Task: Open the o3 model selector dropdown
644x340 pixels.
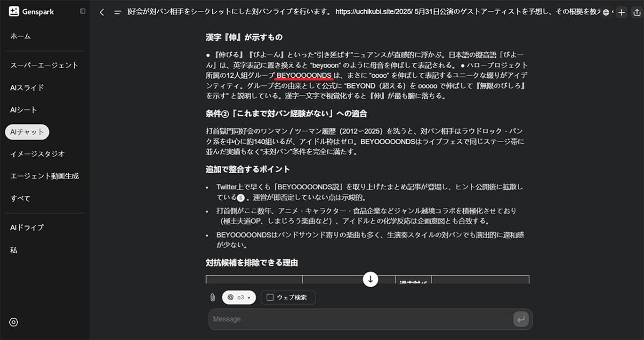Action: click(239, 297)
